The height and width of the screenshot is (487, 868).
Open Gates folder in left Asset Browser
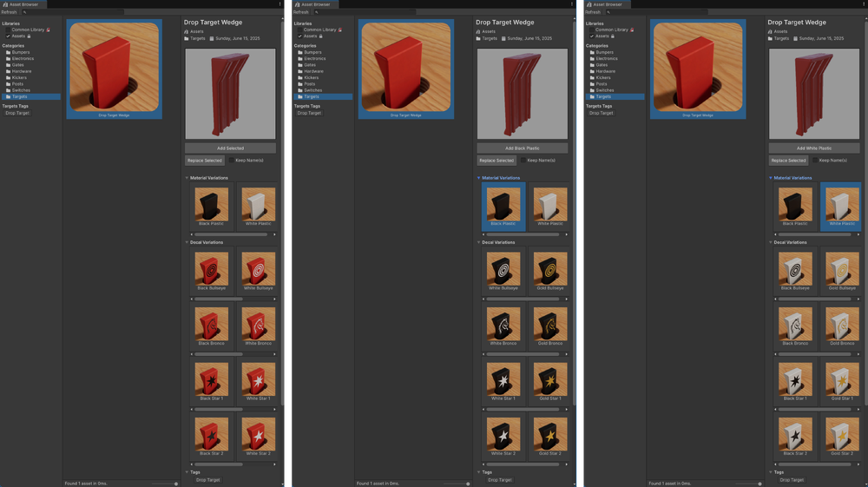pyautogui.click(x=17, y=65)
